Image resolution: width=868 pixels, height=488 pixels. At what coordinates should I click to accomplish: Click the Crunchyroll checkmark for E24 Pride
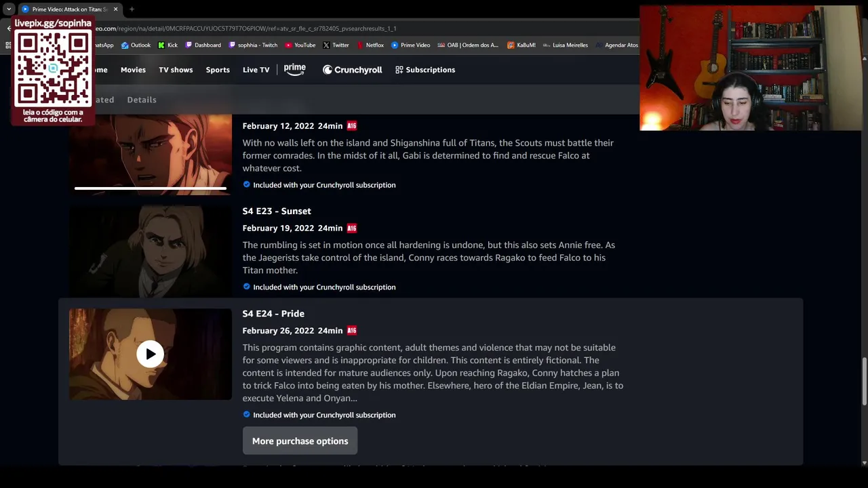point(246,415)
